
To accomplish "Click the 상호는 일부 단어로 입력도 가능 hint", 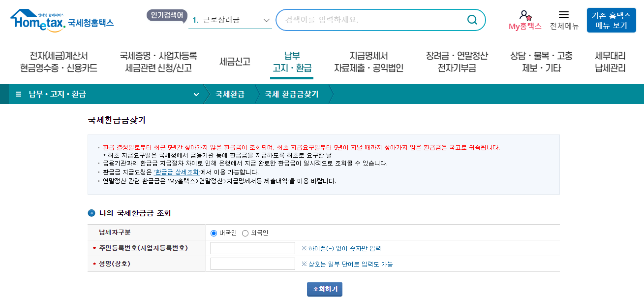I will [347, 264].
